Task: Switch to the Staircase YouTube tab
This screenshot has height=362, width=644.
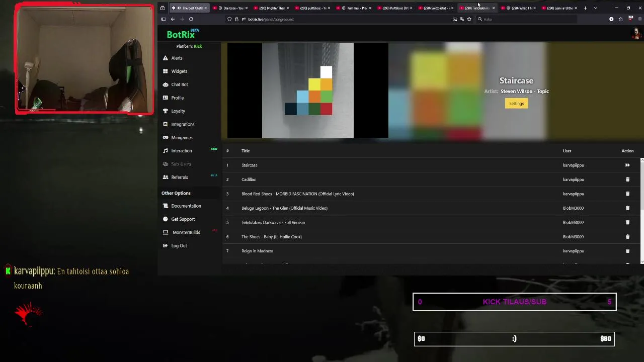Action: pos(230,8)
